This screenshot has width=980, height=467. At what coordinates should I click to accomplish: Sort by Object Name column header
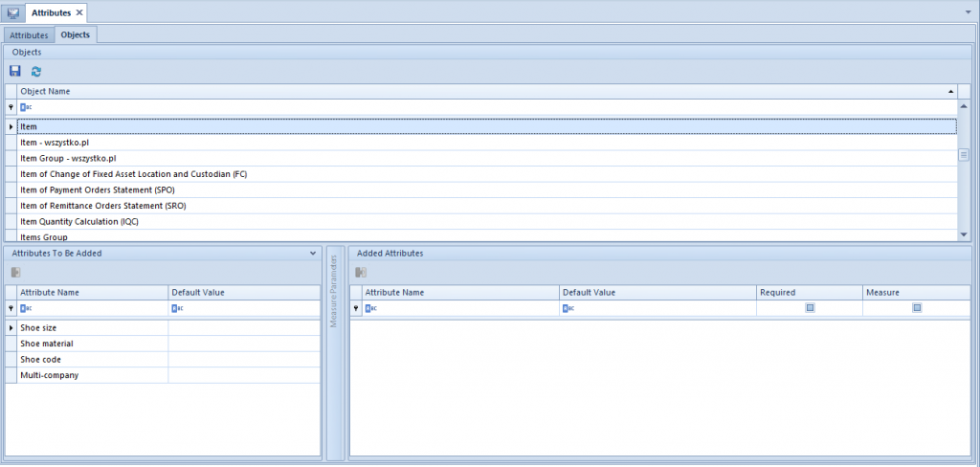click(487, 91)
